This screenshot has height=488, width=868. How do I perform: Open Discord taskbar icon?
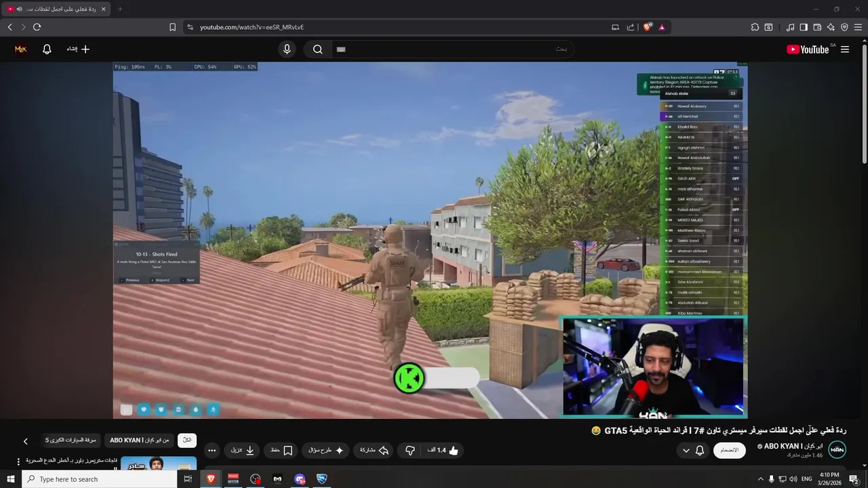coord(300,479)
